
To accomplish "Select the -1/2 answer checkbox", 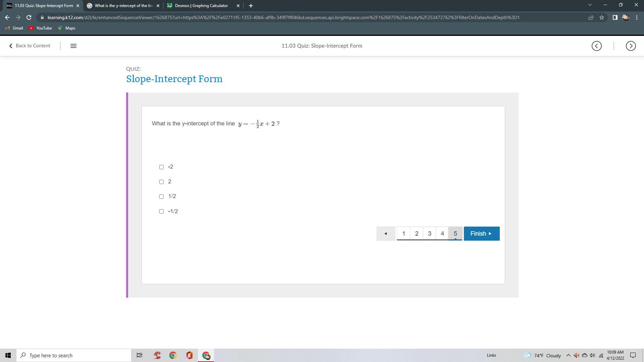I will pos(161,211).
